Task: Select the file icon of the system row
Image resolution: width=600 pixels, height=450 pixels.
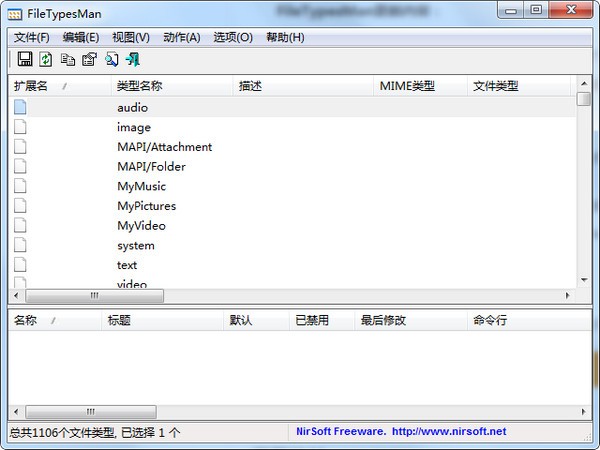Action: (x=20, y=245)
